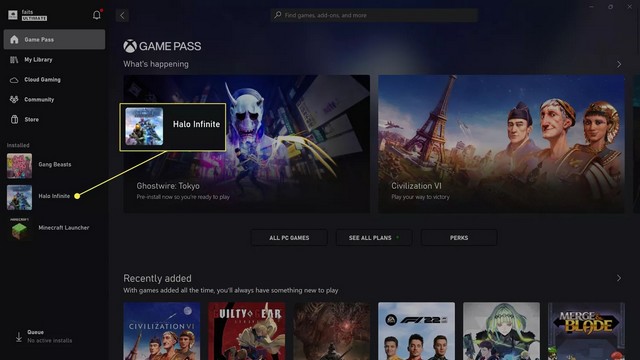Image resolution: width=640 pixels, height=360 pixels.
Task: Open Halo Infinite in the sidebar
Action: [x=54, y=197]
